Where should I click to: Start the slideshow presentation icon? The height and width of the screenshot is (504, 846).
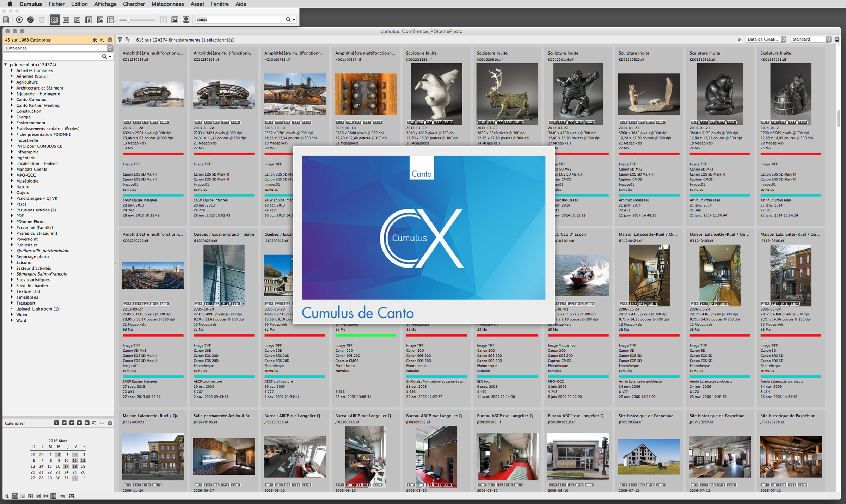pyautogui.click(x=186, y=20)
